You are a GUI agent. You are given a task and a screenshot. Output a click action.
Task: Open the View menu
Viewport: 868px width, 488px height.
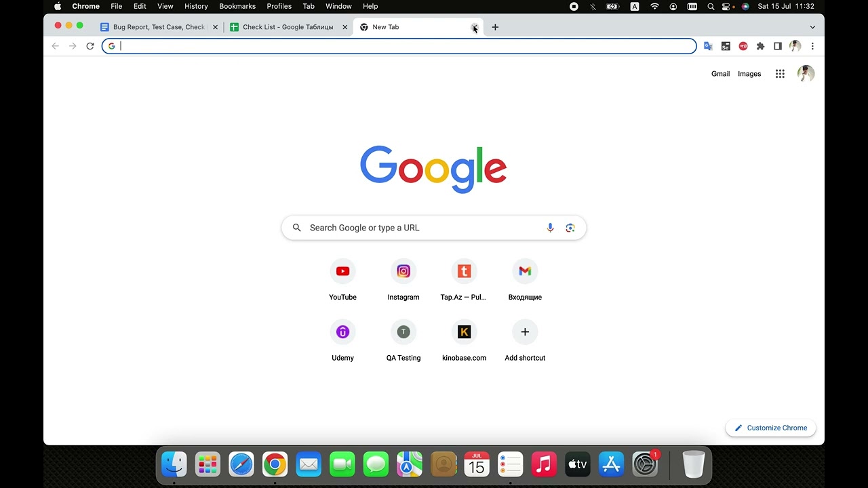point(165,6)
